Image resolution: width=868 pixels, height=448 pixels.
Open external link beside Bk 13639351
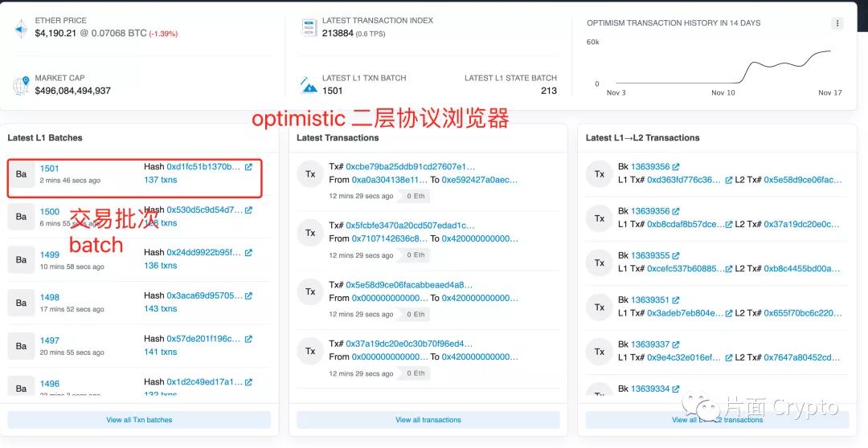676,299
